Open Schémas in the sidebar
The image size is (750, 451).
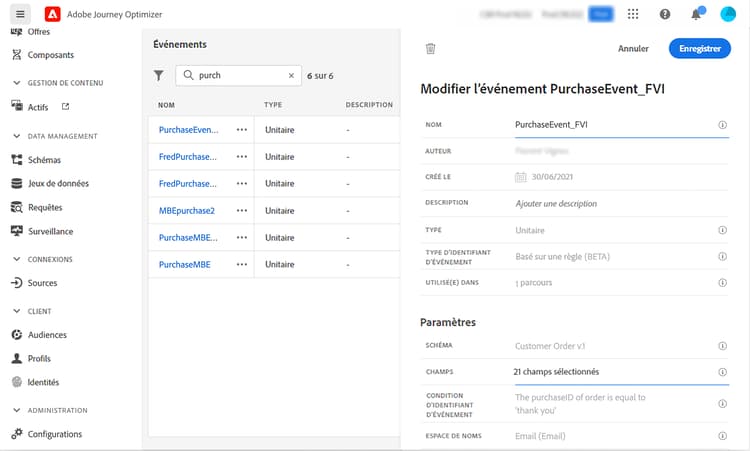pyautogui.click(x=44, y=160)
